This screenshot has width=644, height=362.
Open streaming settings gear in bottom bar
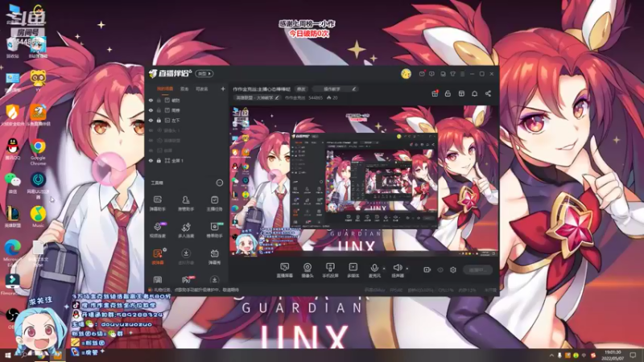coord(453,269)
